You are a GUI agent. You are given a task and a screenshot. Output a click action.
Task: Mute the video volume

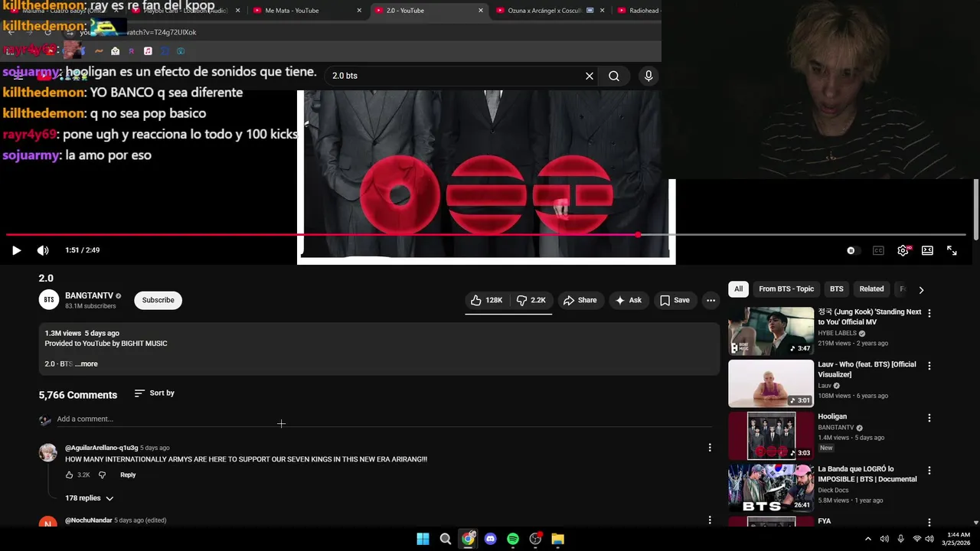pyautogui.click(x=43, y=250)
